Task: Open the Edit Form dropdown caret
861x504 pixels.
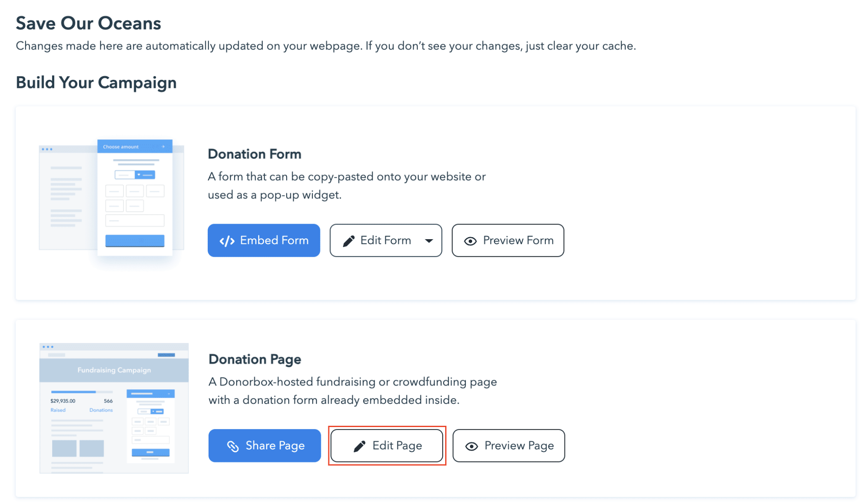Action: [x=429, y=241]
